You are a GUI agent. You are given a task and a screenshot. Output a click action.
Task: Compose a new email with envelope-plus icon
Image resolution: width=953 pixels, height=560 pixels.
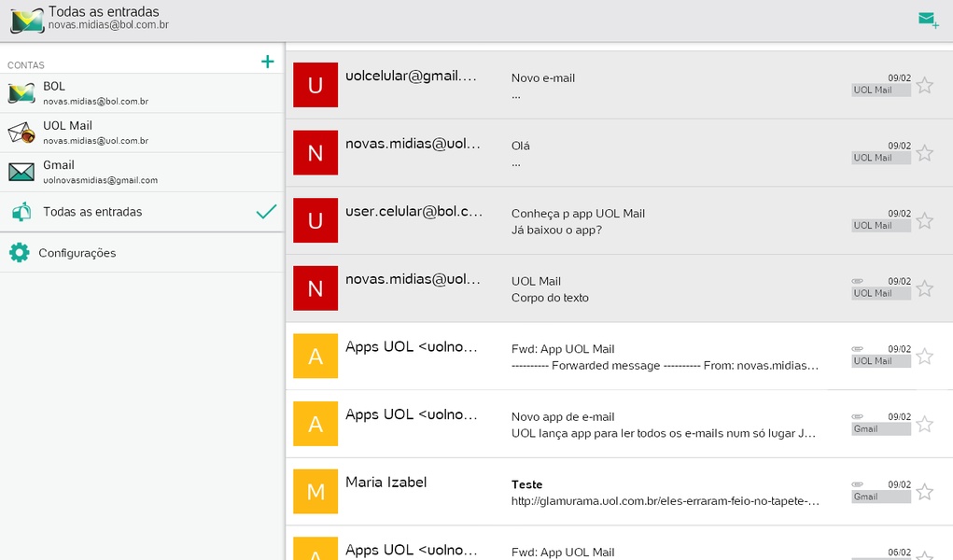[x=928, y=20]
